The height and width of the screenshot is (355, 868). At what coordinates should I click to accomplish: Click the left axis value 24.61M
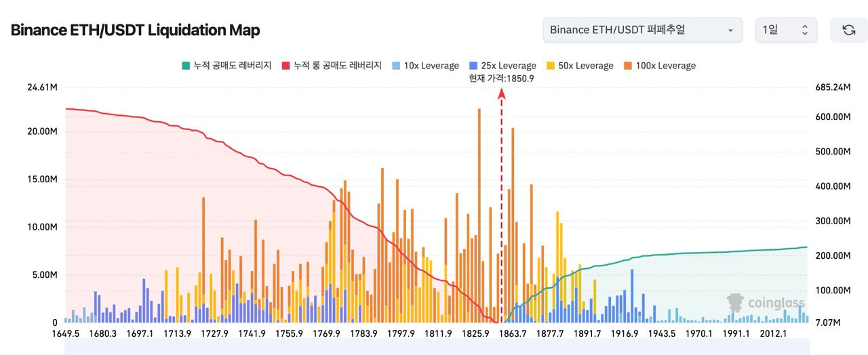pos(43,87)
